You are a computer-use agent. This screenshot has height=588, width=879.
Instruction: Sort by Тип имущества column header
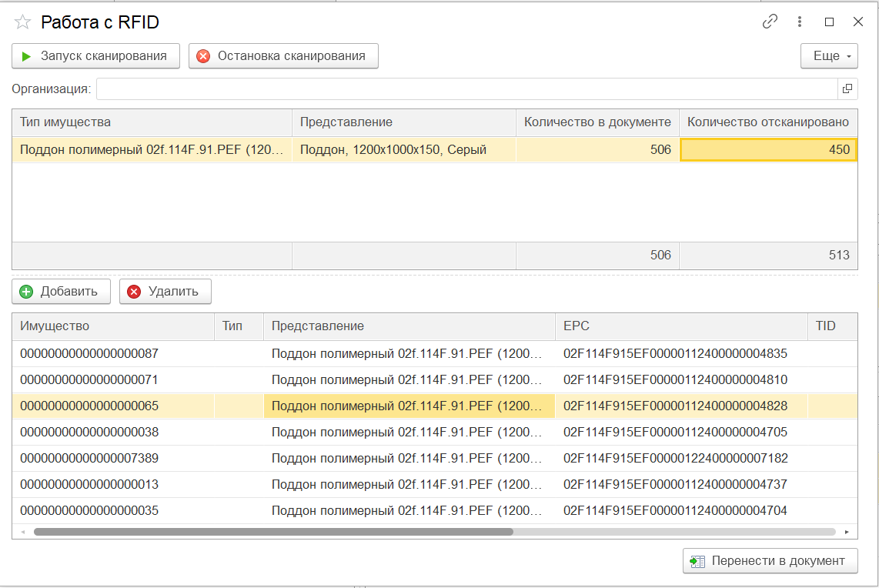click(152, 122)
